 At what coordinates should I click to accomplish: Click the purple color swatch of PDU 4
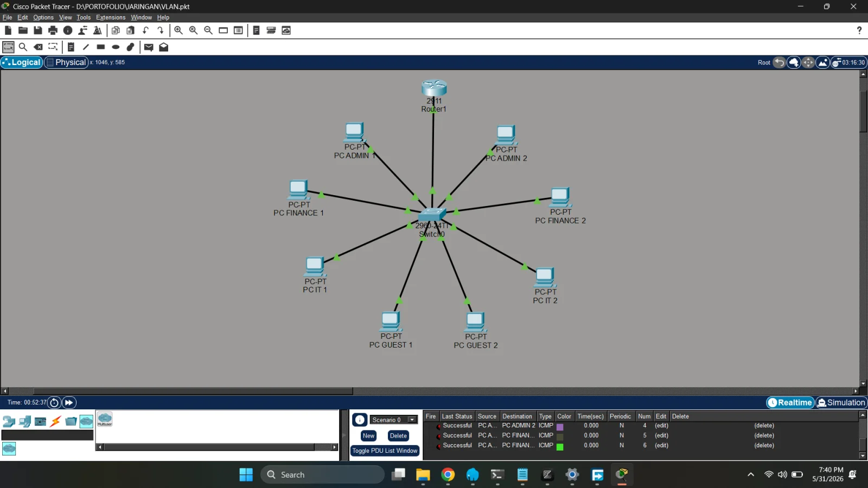click(560, 427)
